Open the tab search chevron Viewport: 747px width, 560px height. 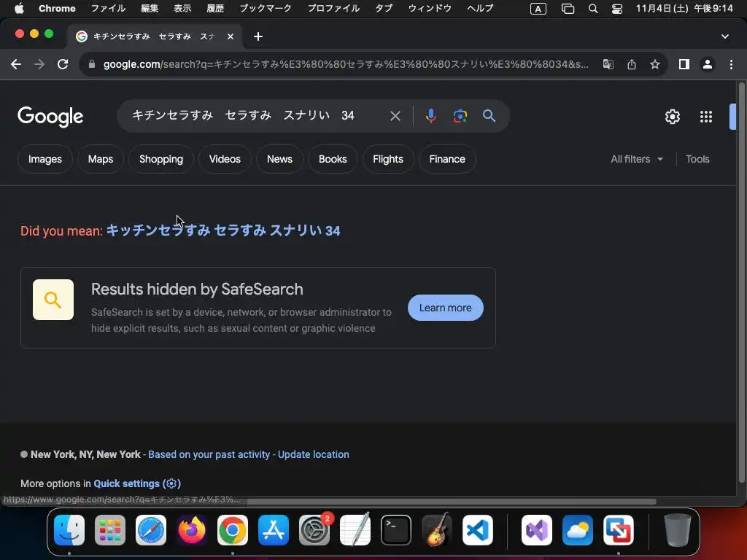point(724,36)
